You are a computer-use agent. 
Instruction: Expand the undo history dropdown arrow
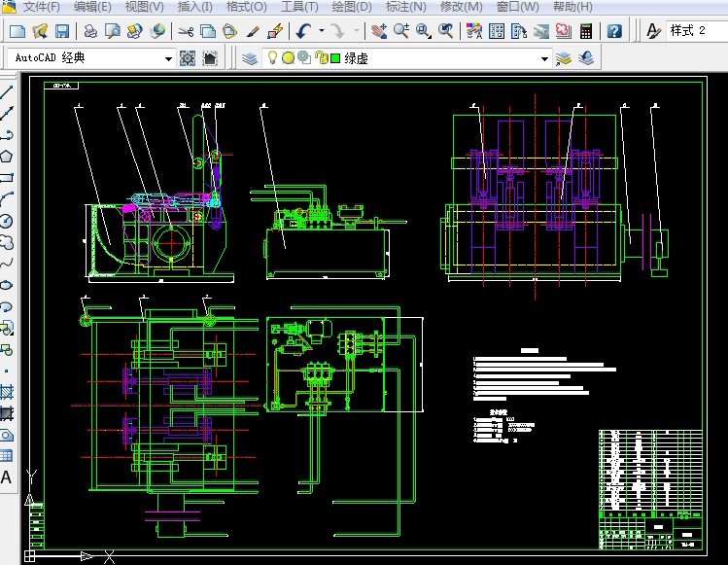322,31
